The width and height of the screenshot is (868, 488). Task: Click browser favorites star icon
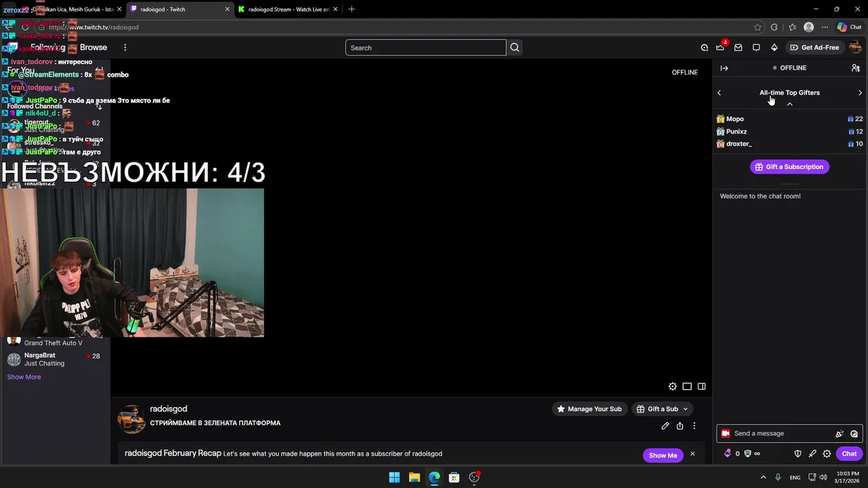pyautogui.click(x=757, y=27)
